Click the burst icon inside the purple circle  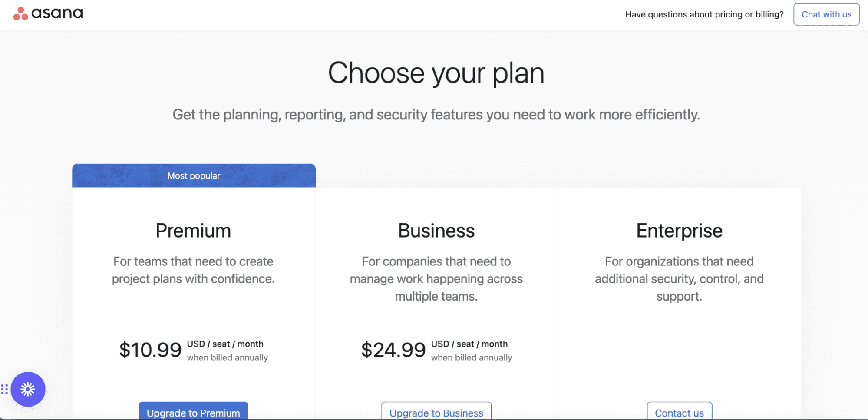[28, 390]
